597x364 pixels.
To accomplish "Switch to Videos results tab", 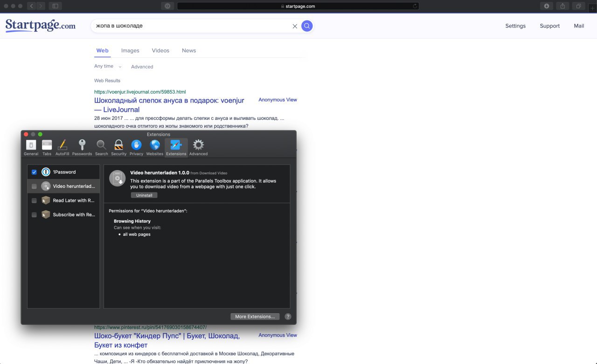I will click(x=160, y=50).
